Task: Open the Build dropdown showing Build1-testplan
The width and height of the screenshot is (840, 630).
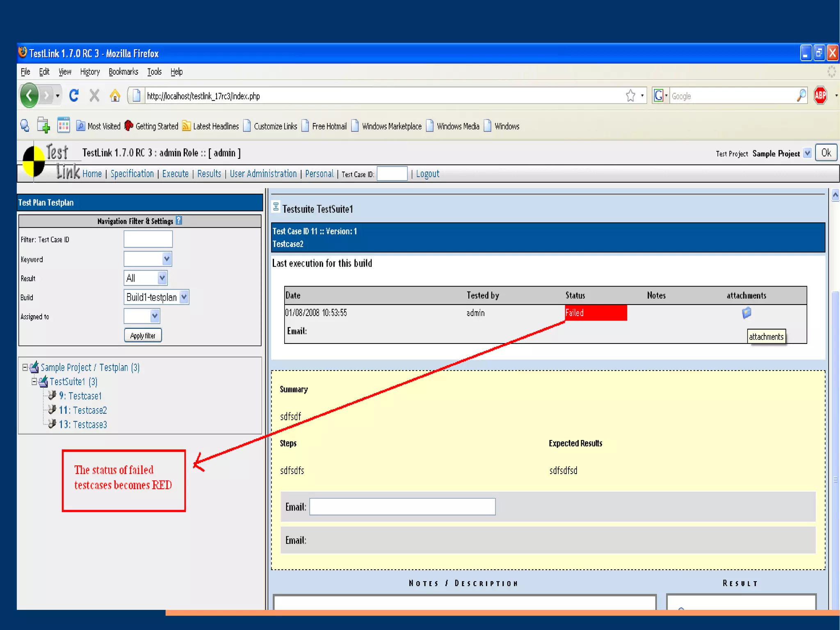Action: pos(156,297)
